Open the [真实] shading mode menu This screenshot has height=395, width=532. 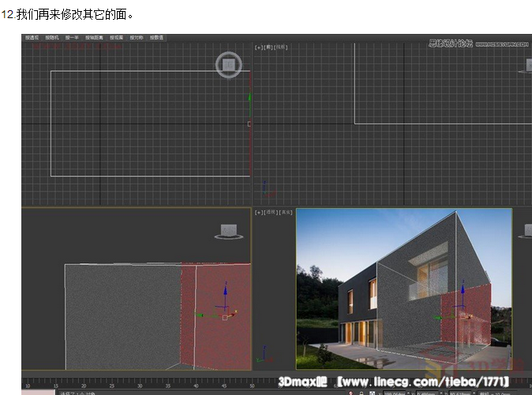pyautogui.click(x=285, y=212)
